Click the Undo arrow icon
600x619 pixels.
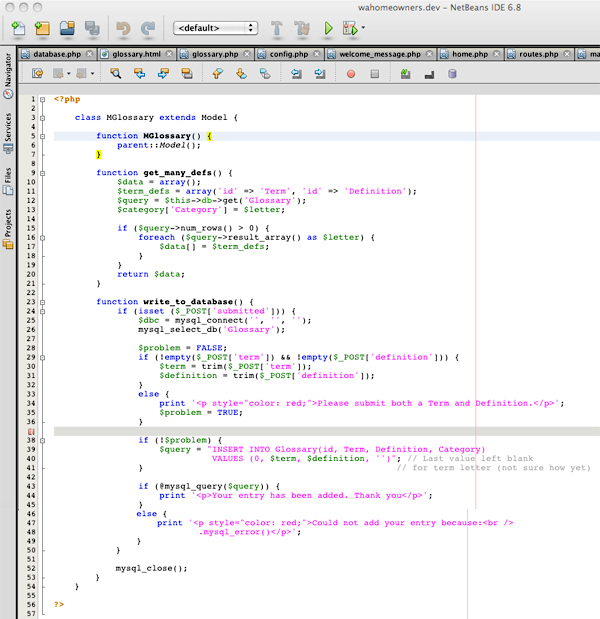click(124, 28)
